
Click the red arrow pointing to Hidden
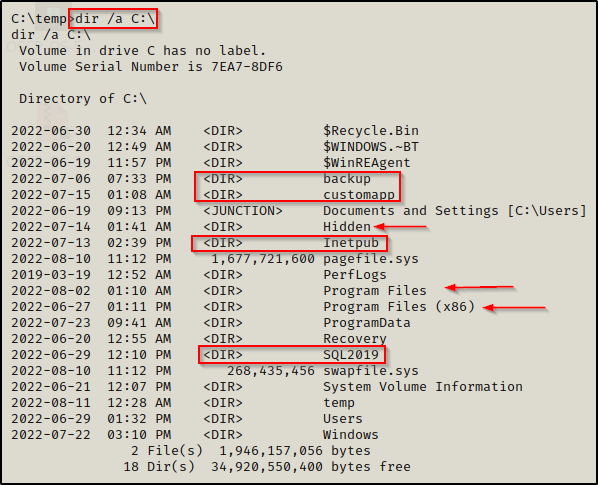(x=400, y=227)
